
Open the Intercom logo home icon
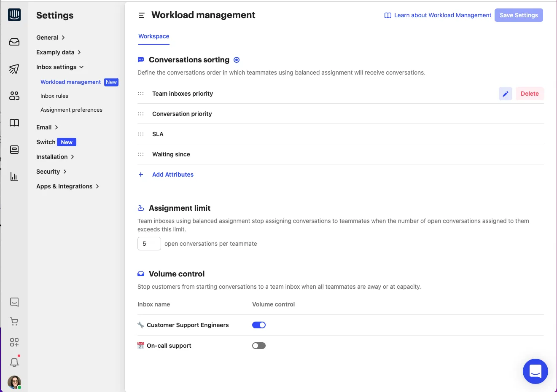click(x=14, y=15)
